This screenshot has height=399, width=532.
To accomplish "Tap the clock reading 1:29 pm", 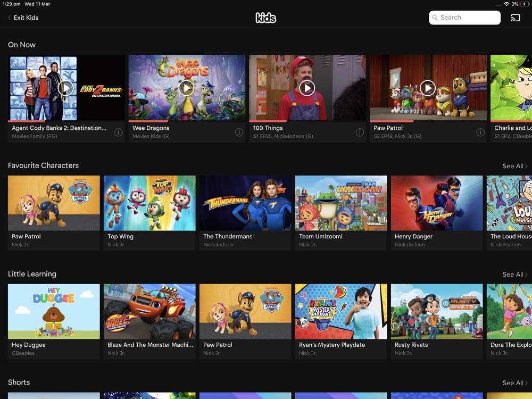I will coord(11,4).
